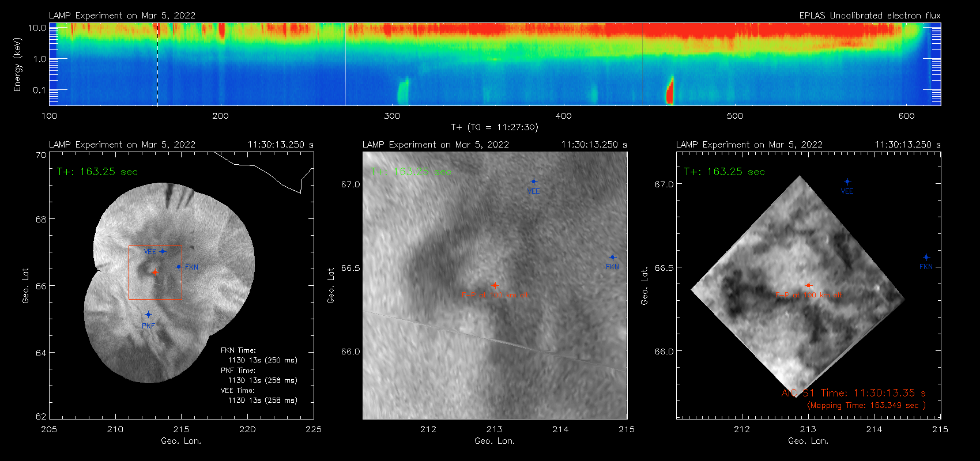
Task: Click the 10.0 energy tick label
Action: [x=37, y=28]
